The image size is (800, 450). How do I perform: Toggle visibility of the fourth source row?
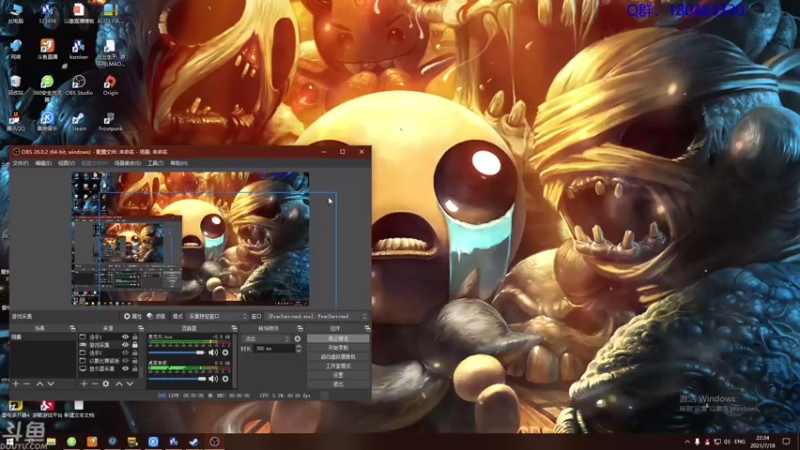pos(125,361)
